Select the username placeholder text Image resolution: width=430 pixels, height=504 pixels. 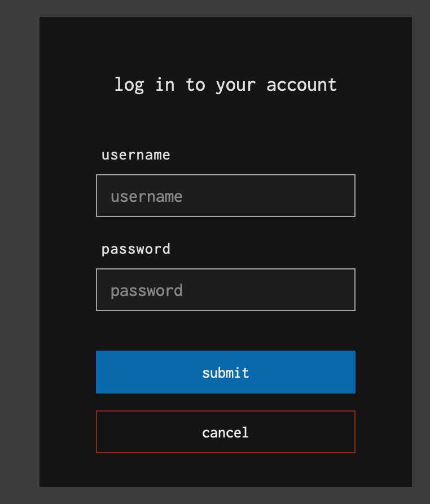(147, 196)
